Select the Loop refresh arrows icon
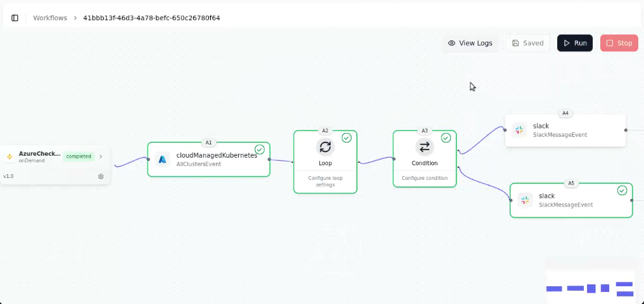 (325, 147)
